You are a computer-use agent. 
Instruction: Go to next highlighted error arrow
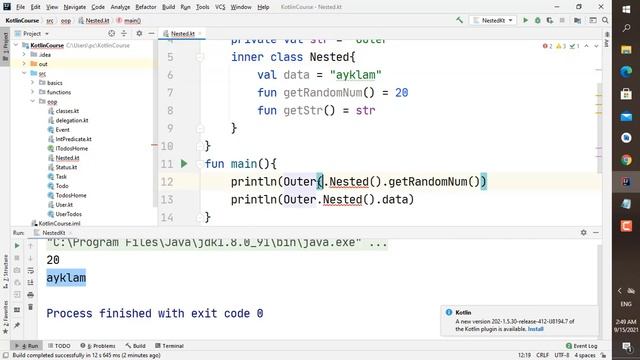(596, 46)
